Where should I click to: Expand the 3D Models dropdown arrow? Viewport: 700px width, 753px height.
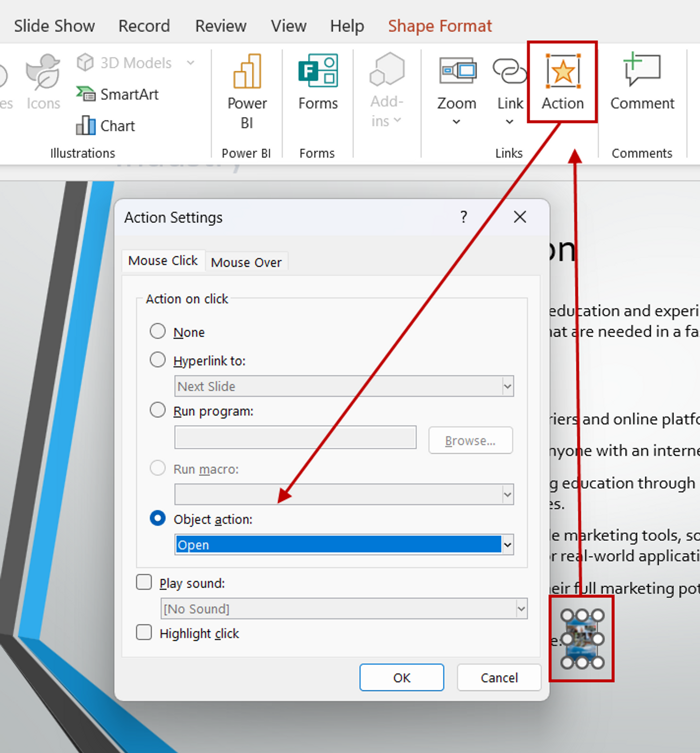click(191, 62)
